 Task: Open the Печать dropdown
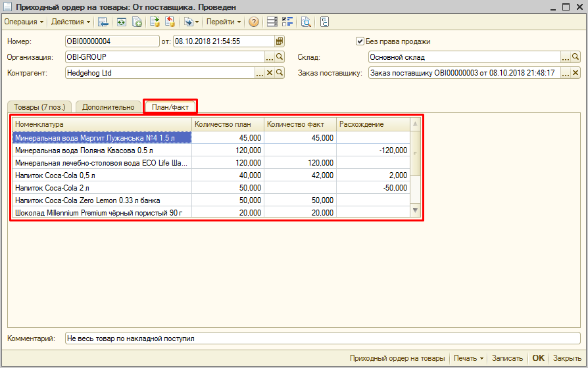coord(468,358)
